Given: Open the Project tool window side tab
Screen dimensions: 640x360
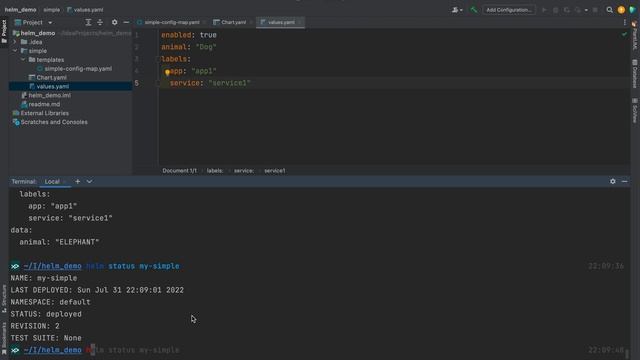Looking at the screenshot, I should click(4, 31).
